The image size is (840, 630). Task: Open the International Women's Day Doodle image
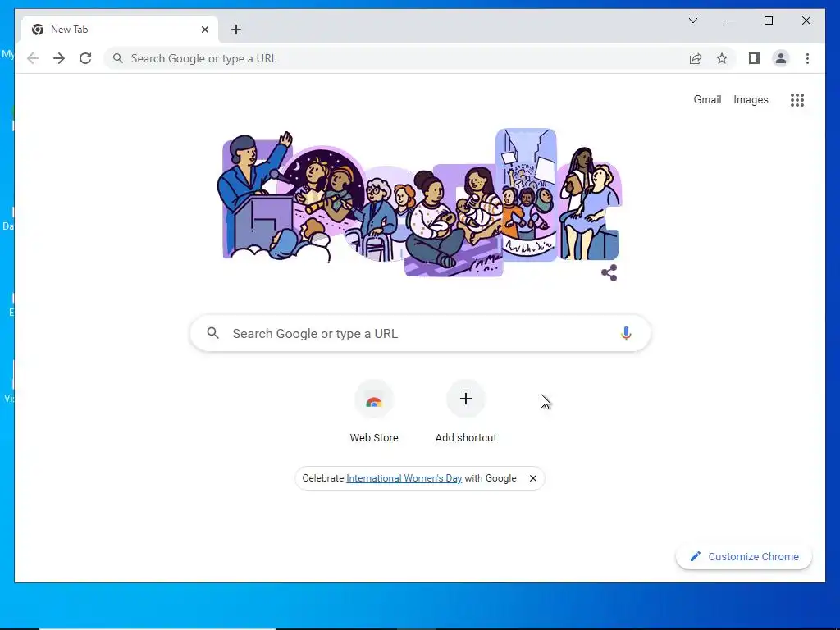pos(421,203)
